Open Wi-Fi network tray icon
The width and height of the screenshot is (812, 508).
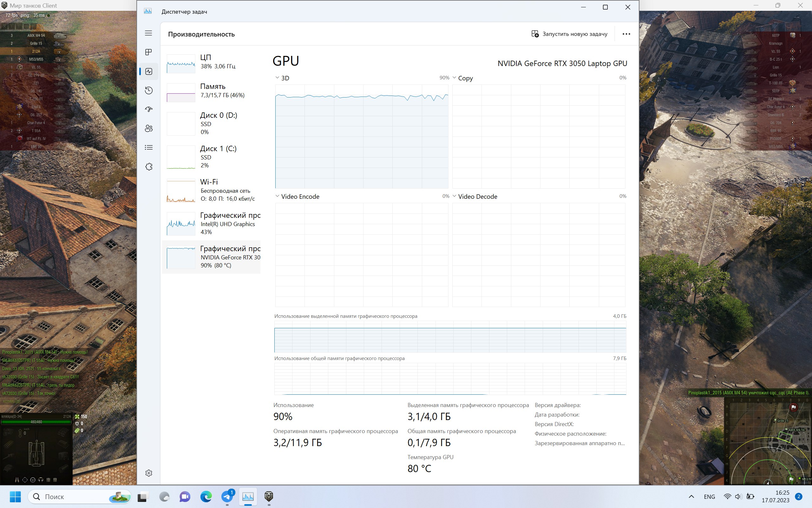pos(727,497)
